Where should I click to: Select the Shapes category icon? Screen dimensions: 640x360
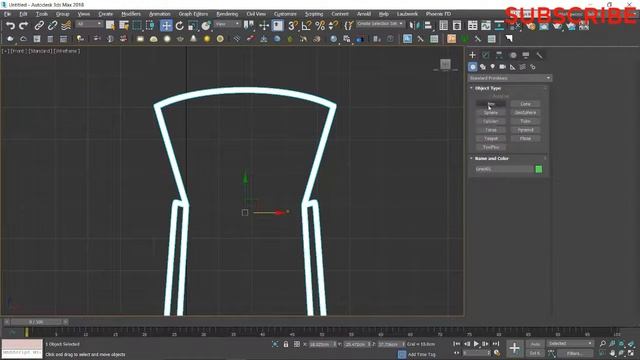[483, 67]
